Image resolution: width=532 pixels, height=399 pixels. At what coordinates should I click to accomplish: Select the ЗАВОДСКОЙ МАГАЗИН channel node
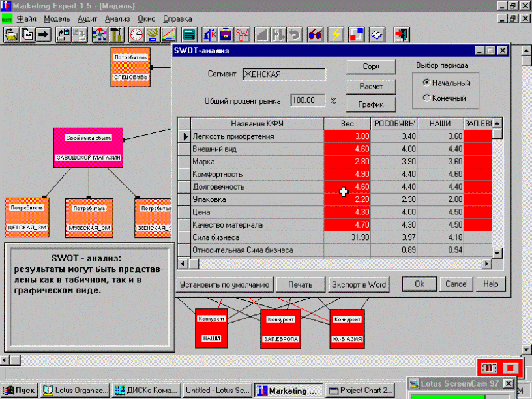(88, 147)
